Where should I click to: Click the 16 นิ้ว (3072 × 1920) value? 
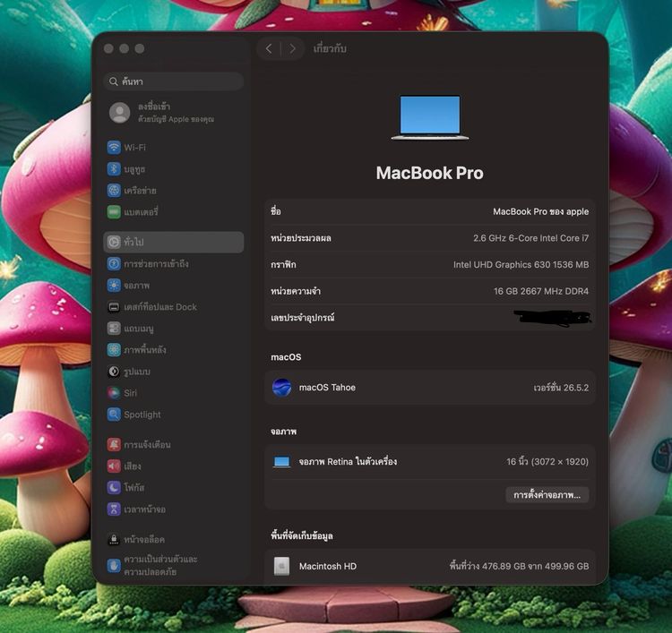(x=547, y=462)
